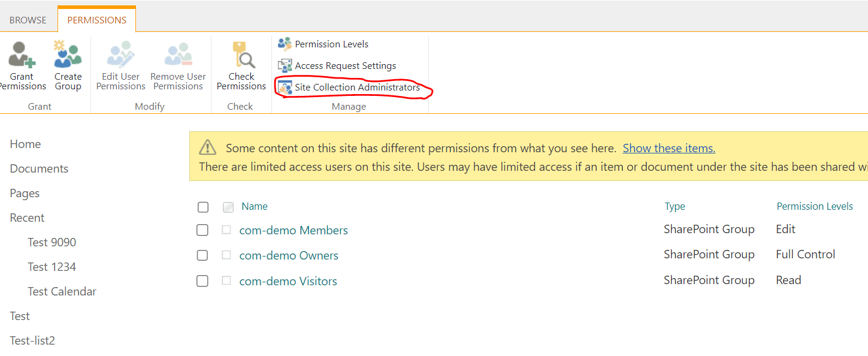Open Test Calendar under Recent
The image size is (868, 356).
coord(62,291)
